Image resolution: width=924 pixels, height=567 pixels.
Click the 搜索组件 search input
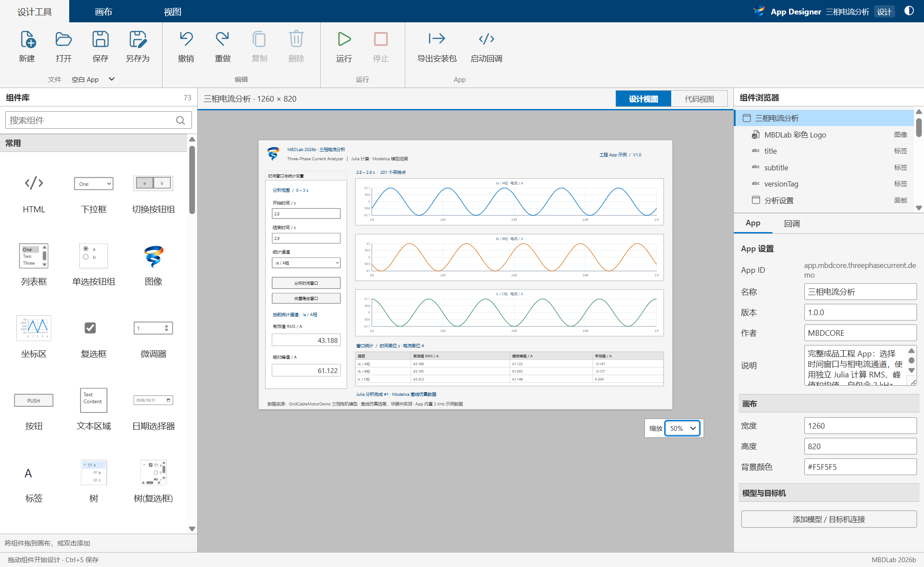[x=98, y=120]
